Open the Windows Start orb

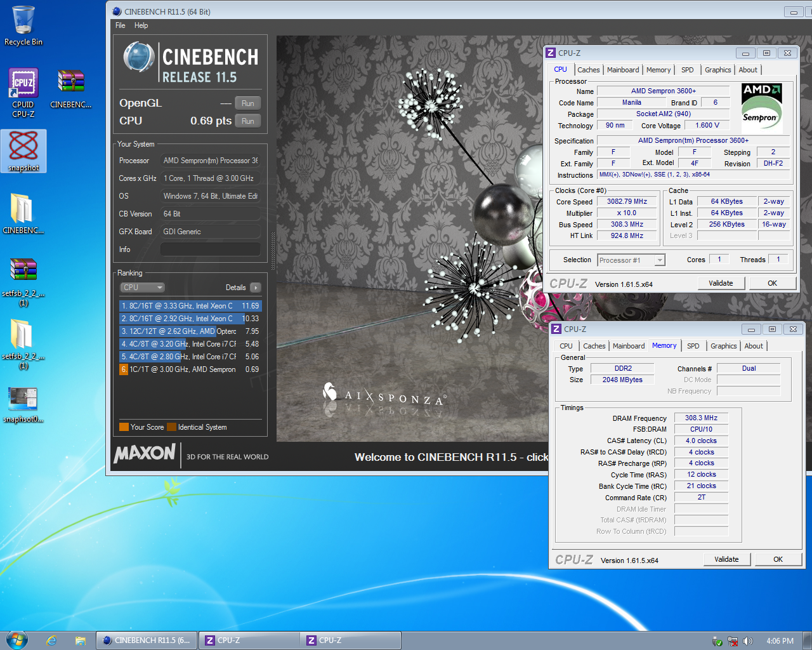pos(16,640)
